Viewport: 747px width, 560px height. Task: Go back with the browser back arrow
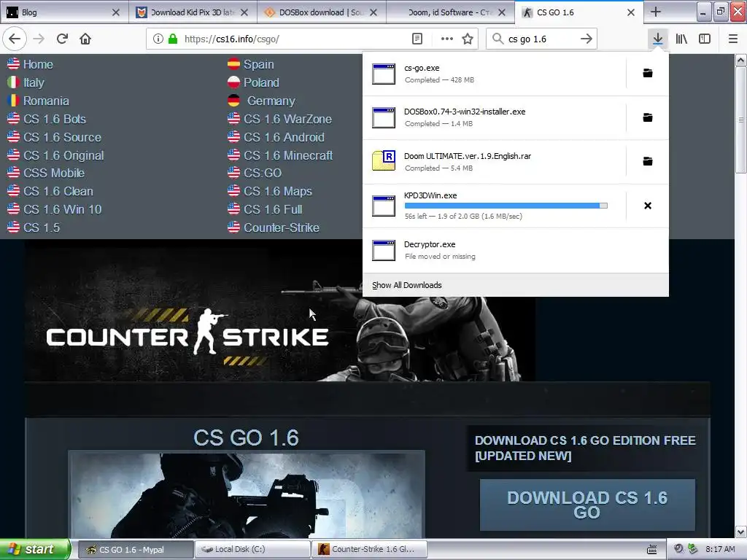pyautogui.click(x=15, y=39)
